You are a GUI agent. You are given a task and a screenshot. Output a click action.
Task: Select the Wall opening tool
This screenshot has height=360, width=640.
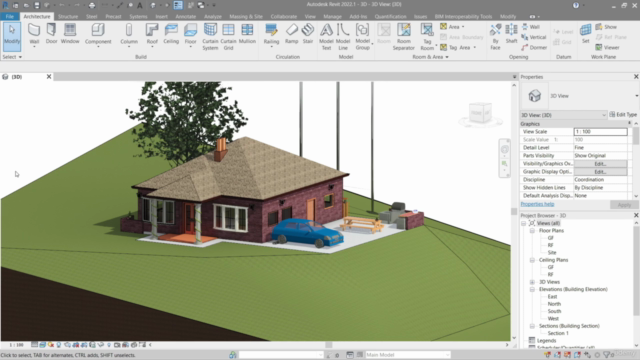pyautogui.click(x=531, y=27)
